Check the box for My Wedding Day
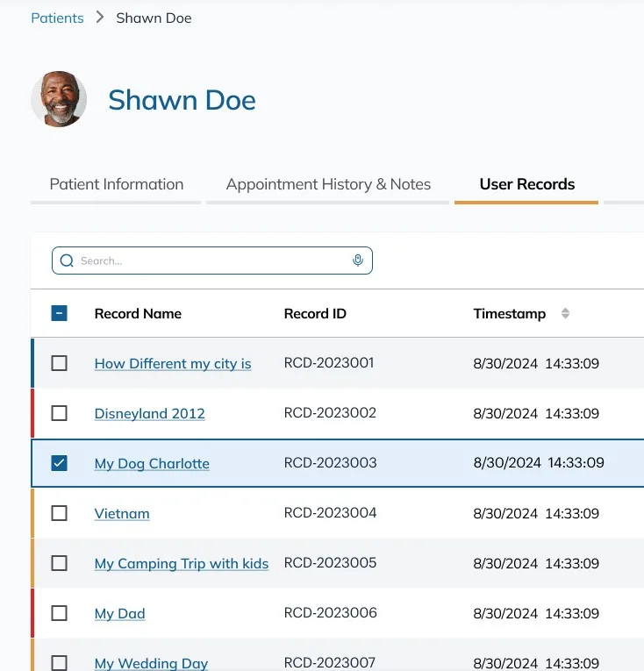This screenshot has height=671, width=644. tap(59, 663)
